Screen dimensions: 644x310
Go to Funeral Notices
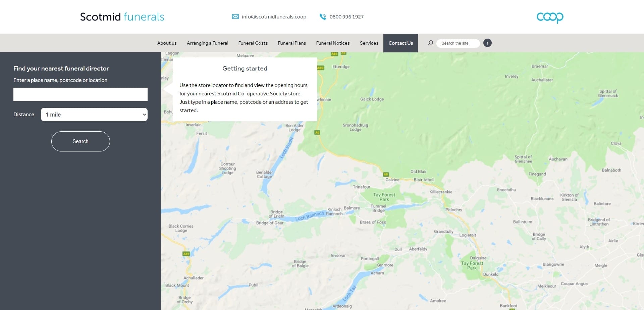pos(332,43)
